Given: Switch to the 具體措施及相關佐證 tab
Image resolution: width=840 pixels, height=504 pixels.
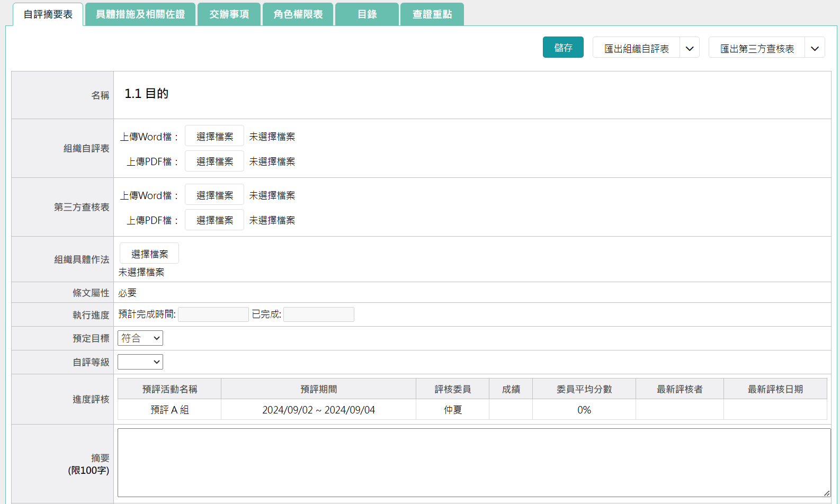Looking at the screenshot, I should (x=140, y=14).
